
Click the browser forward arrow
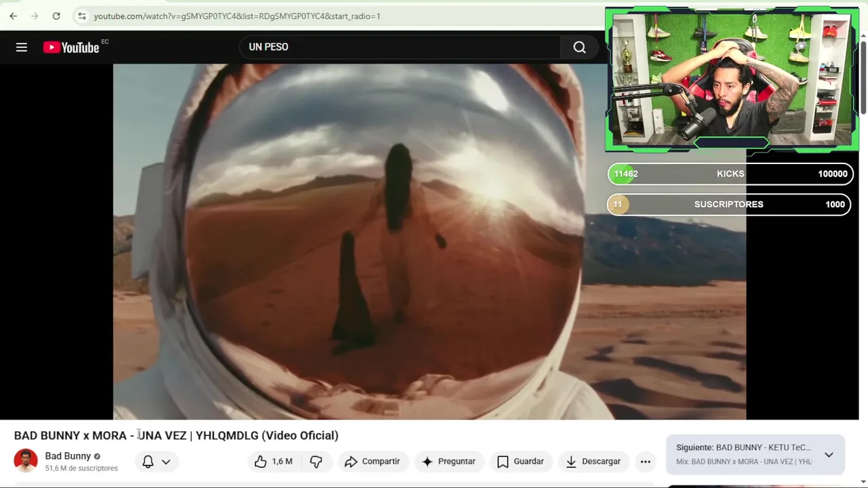point(35,16)
